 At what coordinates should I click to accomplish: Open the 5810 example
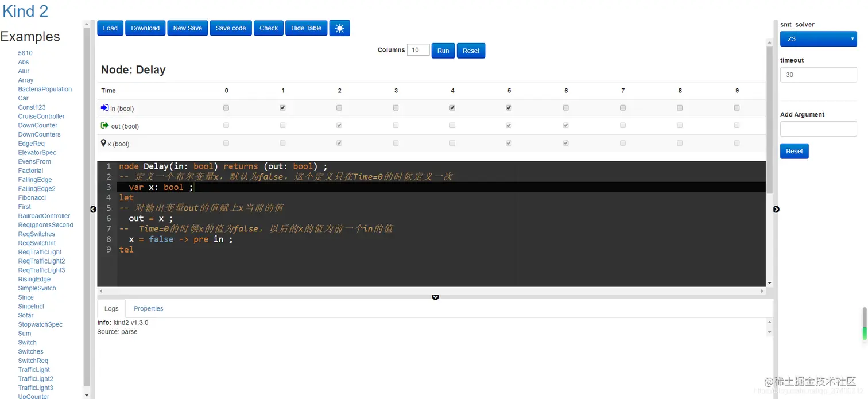[x=25, y=53]
